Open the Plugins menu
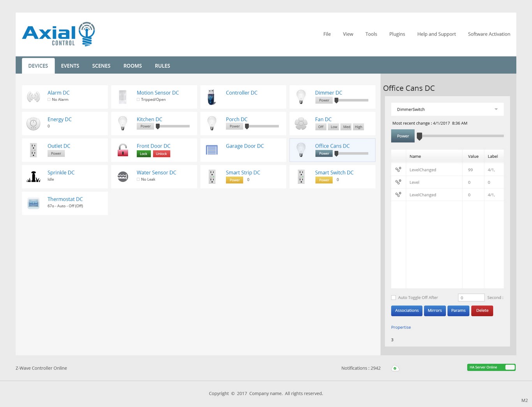The height and width of the screenshot is (407, 532). [x=397, y=34]
